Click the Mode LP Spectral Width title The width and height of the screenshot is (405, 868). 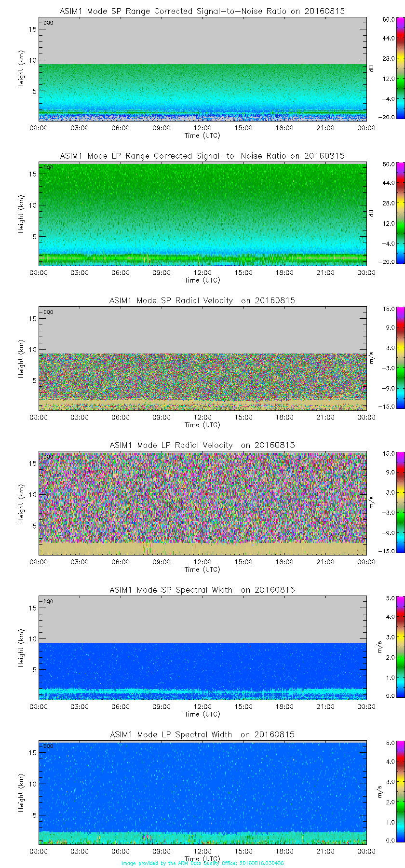point(202,734)
